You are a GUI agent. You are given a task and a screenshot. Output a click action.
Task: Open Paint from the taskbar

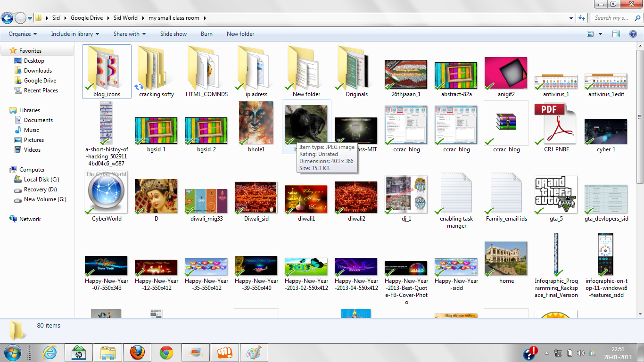click(254, 352)
